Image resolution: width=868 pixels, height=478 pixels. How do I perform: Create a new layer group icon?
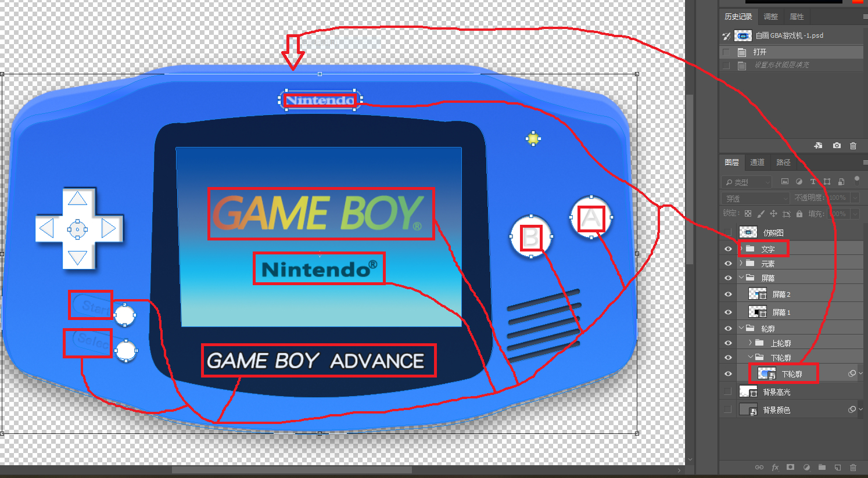[822, 467]
